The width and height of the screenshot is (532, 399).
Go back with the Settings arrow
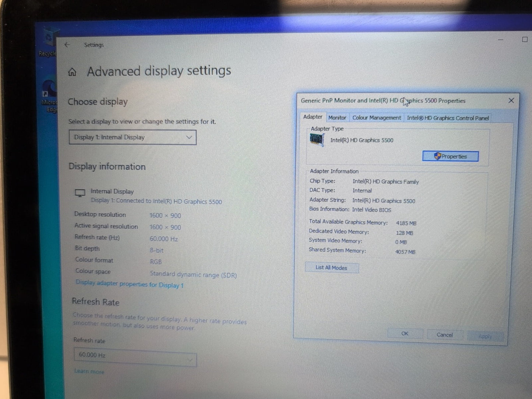tap(67, 45)
